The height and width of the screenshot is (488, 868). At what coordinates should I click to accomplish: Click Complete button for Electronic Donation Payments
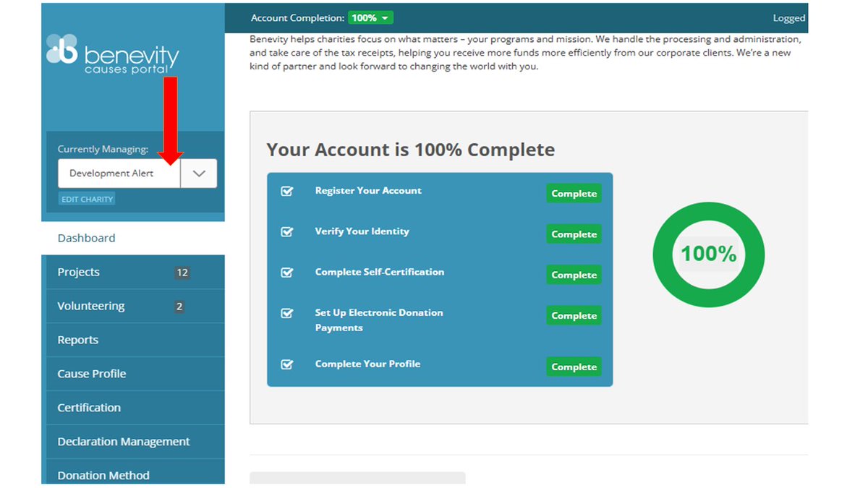[x=574, y=316]
